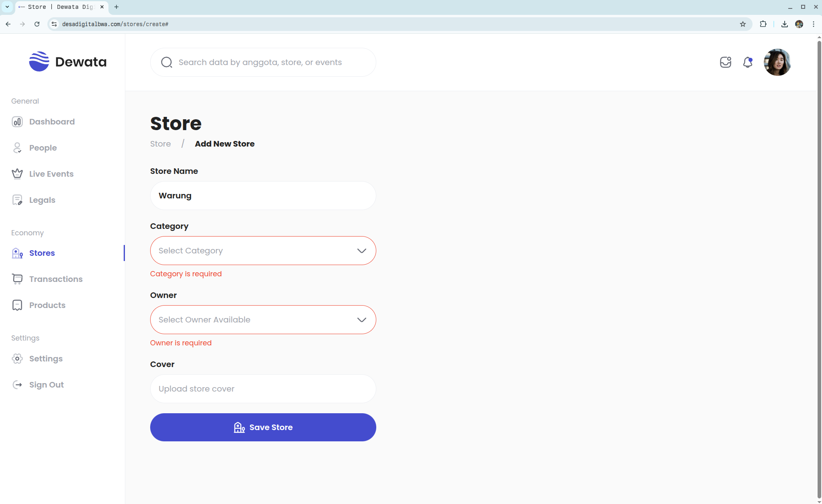Click the search magnifier icon

coord(166,62)
